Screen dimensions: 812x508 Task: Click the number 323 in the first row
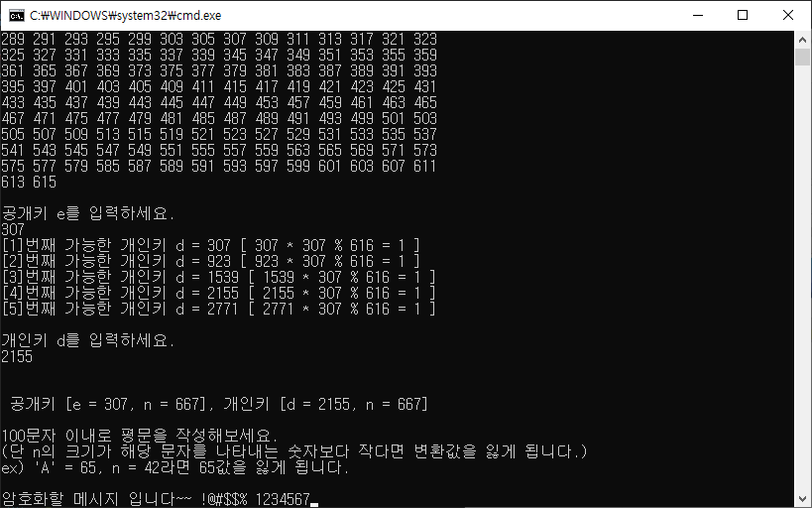tap(425, 39)
